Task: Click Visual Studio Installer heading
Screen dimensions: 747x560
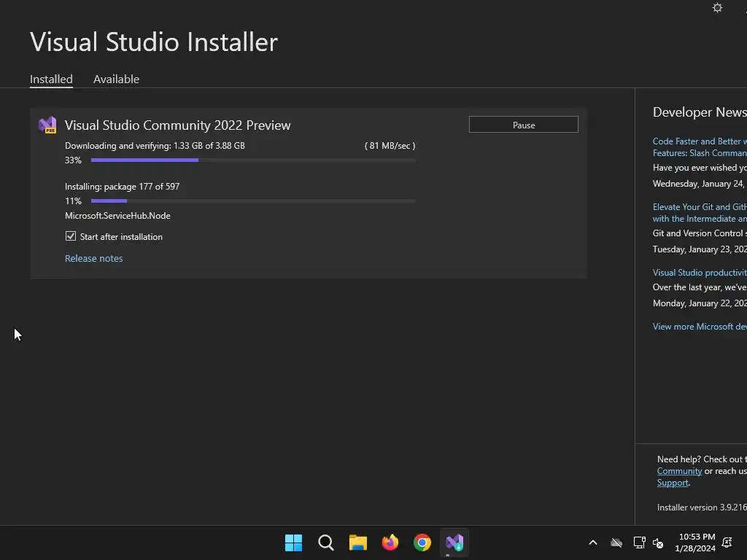Action: click(x=154, y=42)
